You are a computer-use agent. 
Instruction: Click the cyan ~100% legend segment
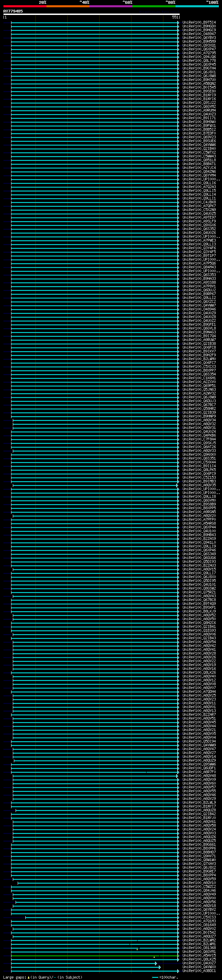click(197, 6)
